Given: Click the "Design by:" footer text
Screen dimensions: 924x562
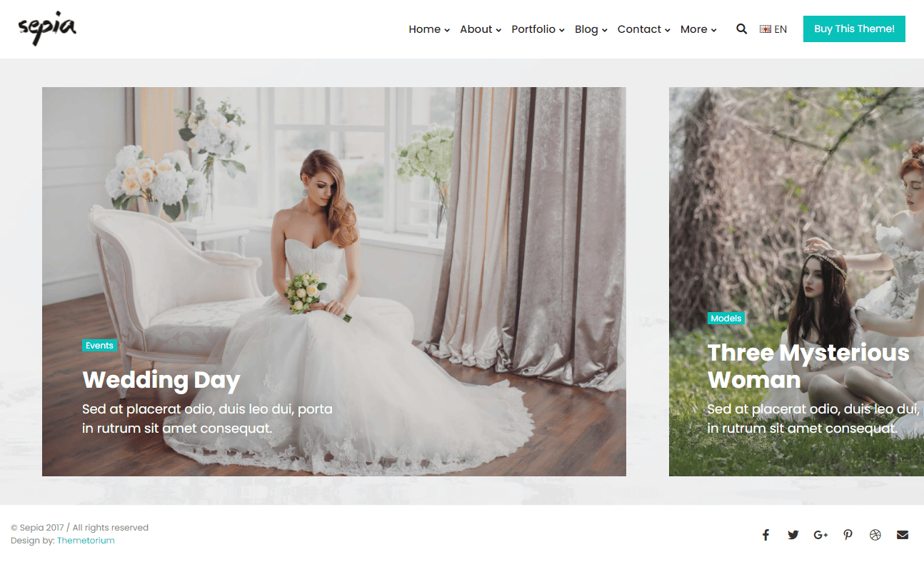Looking at the screenshot, I should click(x=33, y=541).
